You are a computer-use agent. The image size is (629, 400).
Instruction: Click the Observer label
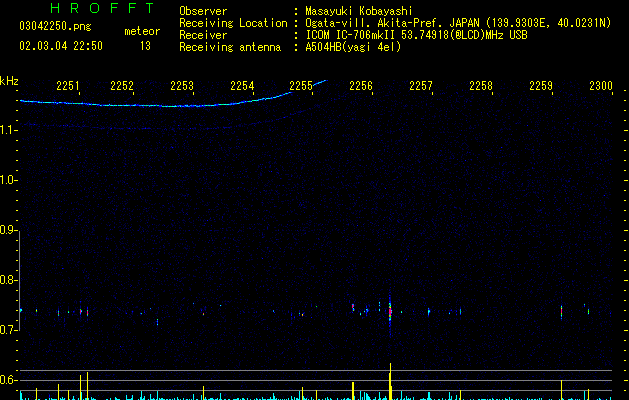203,11
